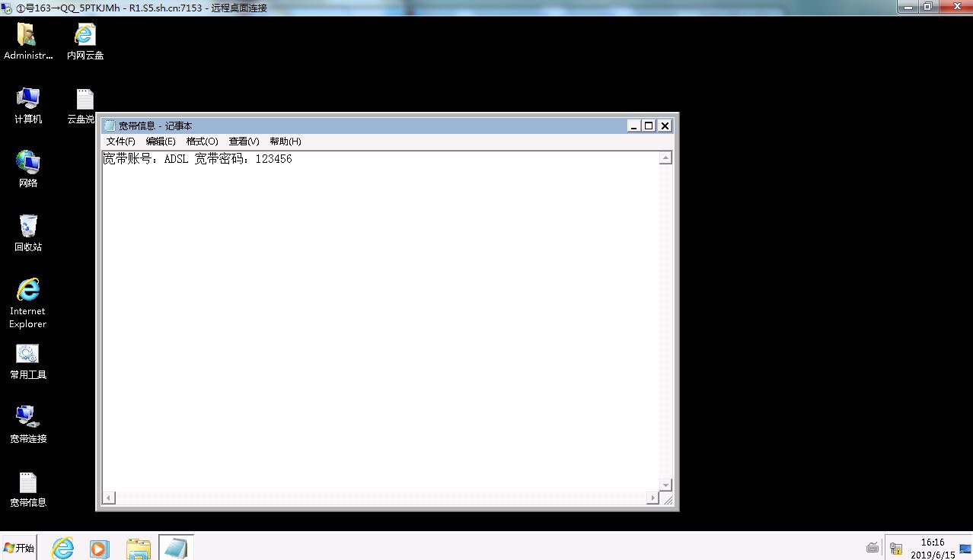
Task: Open the 文件(F) menu in Notepad
Action: [x=120, y=142]
